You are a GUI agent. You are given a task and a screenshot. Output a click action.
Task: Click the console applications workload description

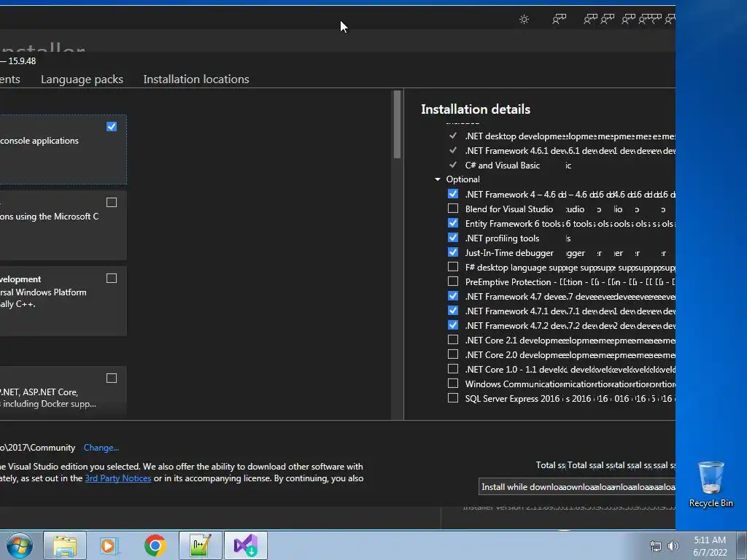coord(39,141)
